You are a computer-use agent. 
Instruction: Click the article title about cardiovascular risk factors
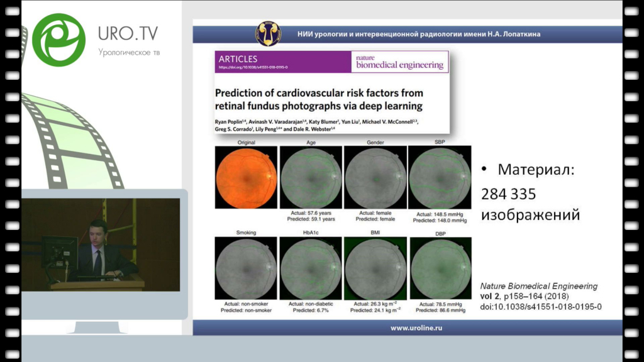pos(319,99)
